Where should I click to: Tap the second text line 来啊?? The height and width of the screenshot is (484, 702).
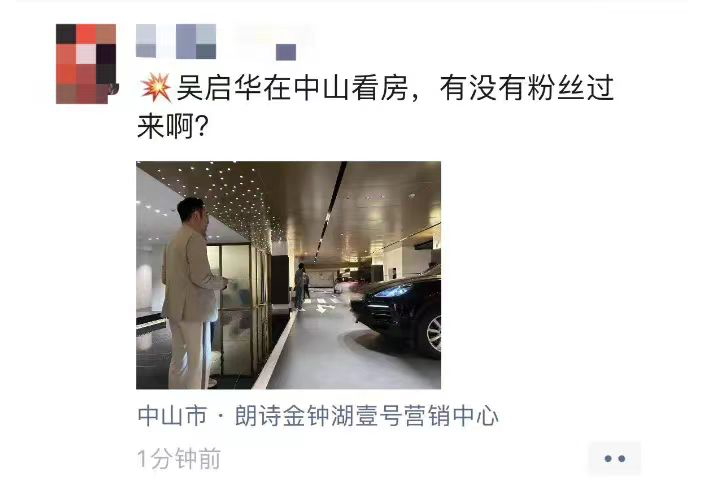point(172,127)
